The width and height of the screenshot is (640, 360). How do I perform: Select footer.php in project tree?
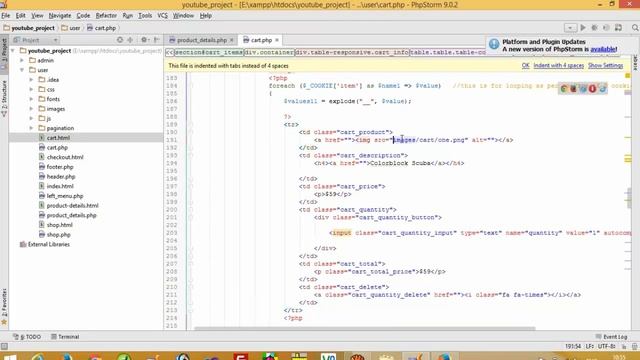click(60, 167)
